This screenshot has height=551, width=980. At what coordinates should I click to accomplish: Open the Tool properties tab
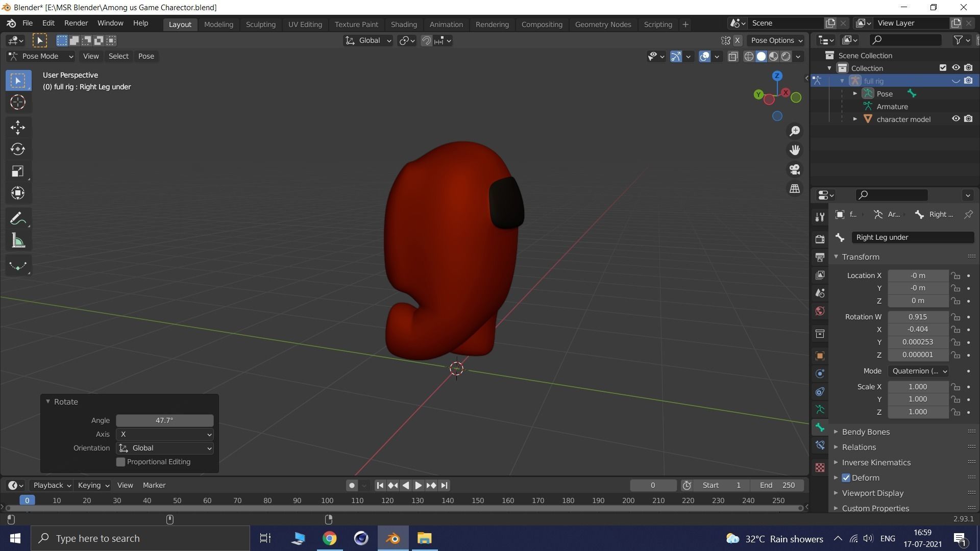(x=820, y=217)
